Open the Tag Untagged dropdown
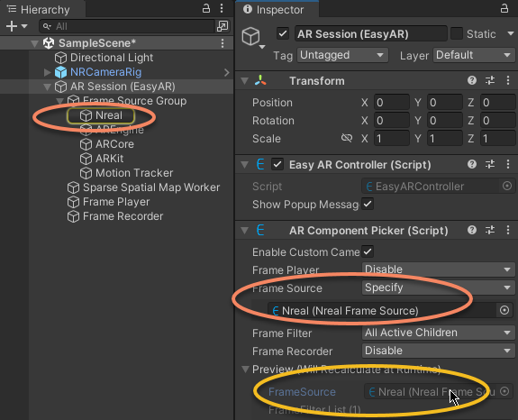The height and width of the screenshot is (420, 518). pyautogui.click(x=342, y=55)
